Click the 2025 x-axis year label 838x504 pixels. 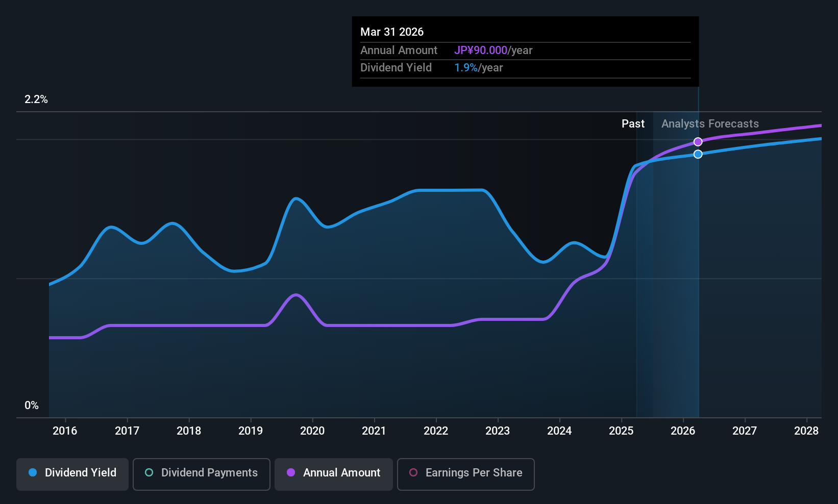(621, 431)
